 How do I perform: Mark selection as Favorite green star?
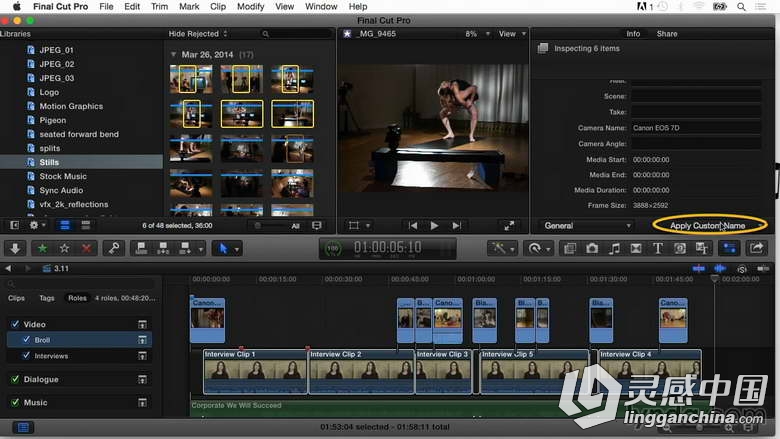click(42, 248)
